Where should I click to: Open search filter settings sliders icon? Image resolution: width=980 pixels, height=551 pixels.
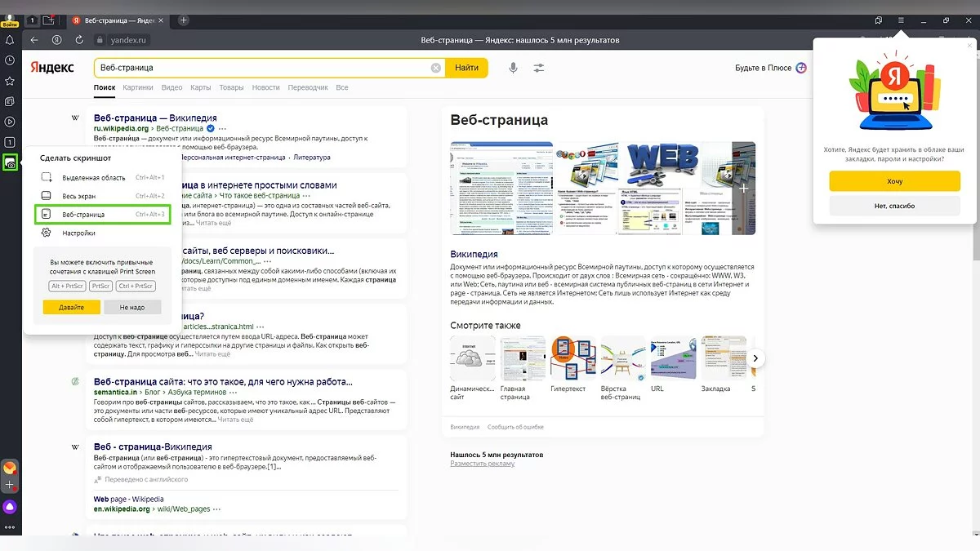(x=538, y=68)
